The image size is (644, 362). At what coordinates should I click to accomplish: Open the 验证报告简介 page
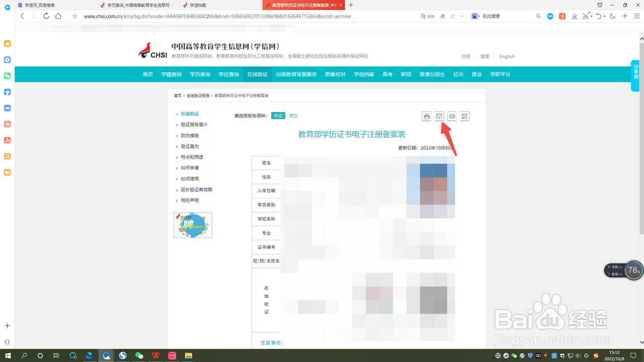pyautogui.click(x=193, y=124)
